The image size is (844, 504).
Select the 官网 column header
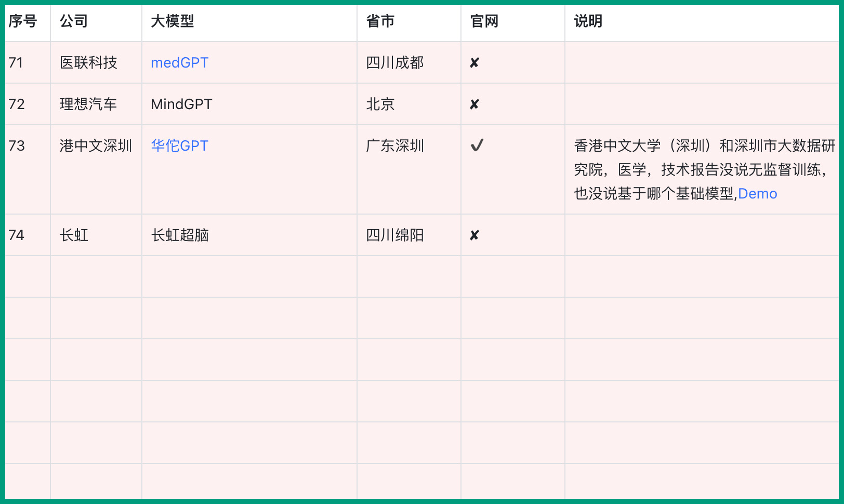click(484, 21)
